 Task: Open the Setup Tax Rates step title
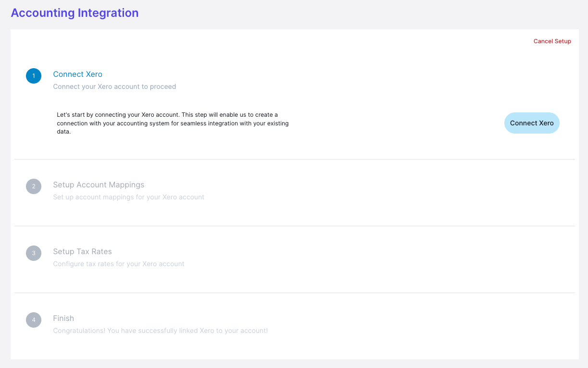tap(82, 251)
